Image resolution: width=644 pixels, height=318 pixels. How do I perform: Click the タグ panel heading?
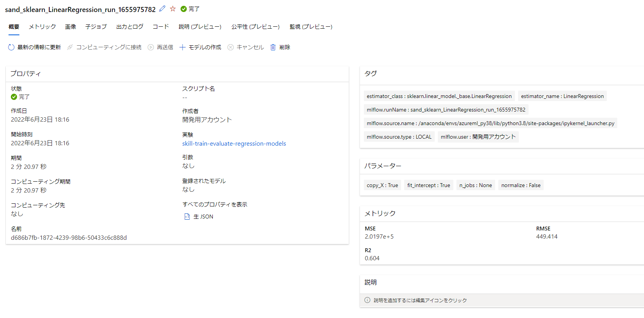coord(370,74)
